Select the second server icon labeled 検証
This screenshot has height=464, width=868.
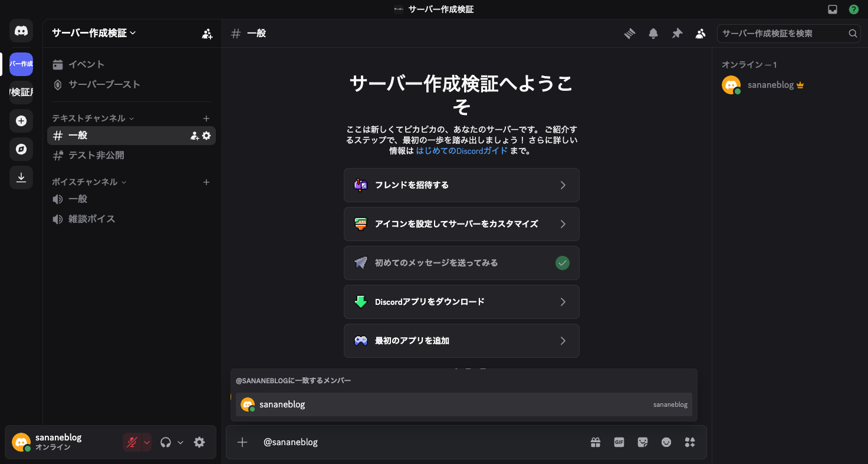click(21, 93)
